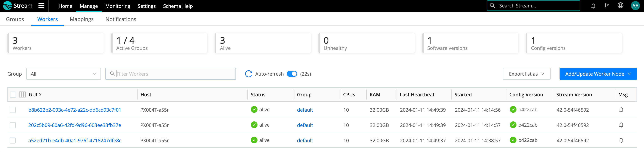Click message bell for worker a52ed21b

[x=621, y=140]
